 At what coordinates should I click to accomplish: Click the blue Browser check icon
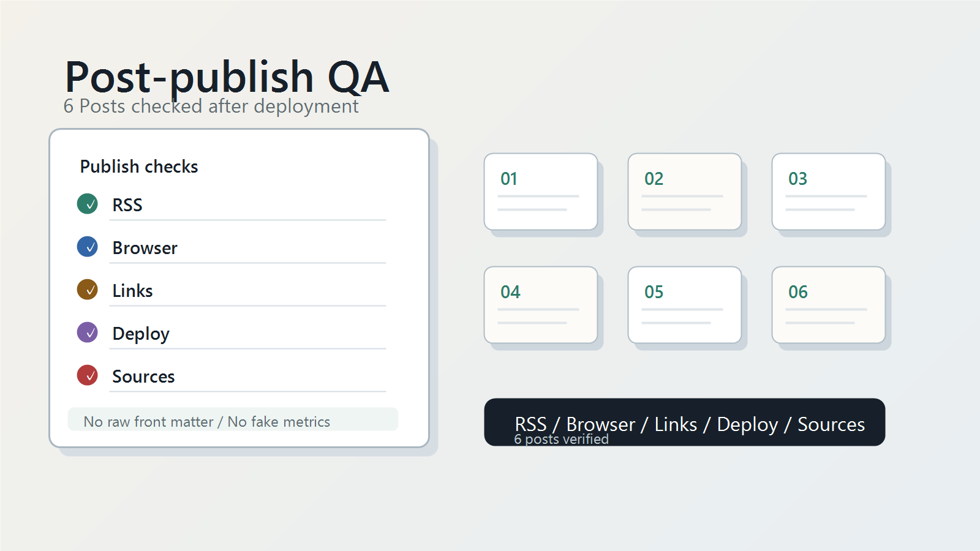point(88,247)
